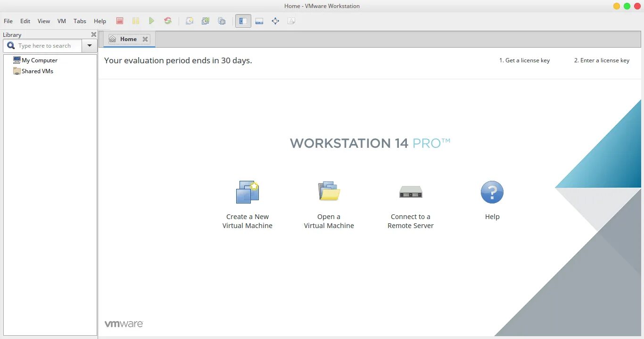Click the blue Help question mark icon
Viewport: 644px width, 339px height.
click(x=492, y=192)
